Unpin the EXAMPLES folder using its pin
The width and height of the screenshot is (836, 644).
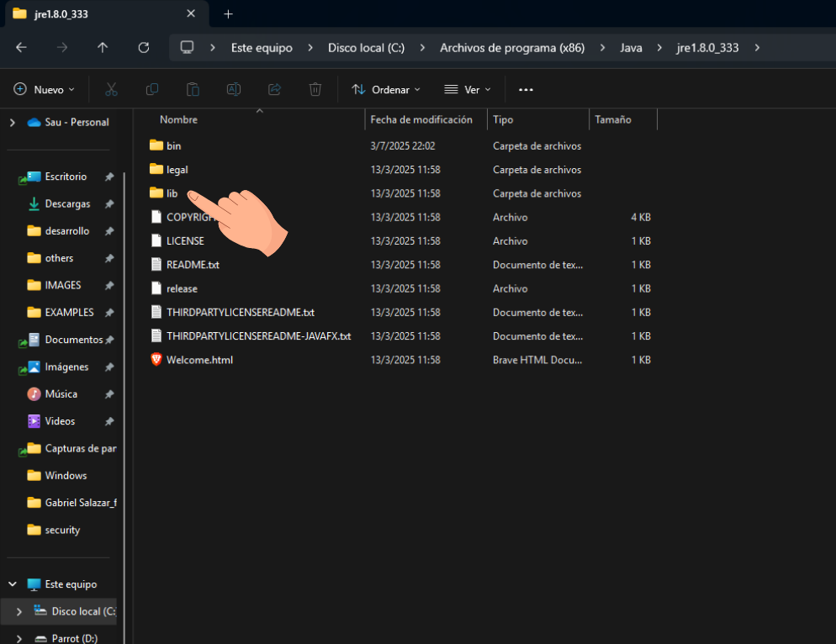pyautogui.click(x=109, y=313)
